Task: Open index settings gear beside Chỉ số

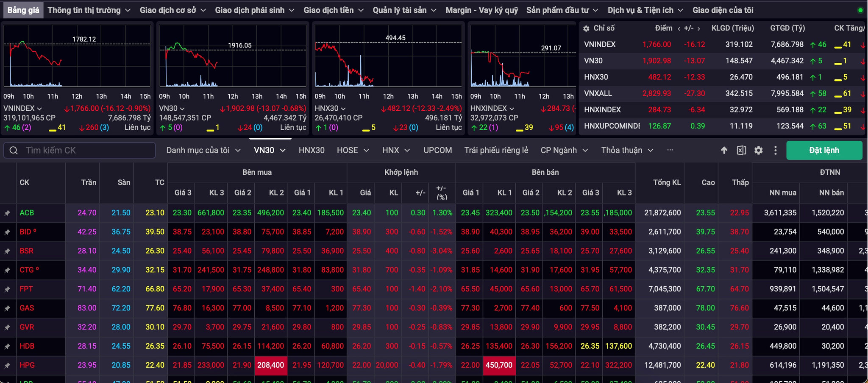Action: 586,28
